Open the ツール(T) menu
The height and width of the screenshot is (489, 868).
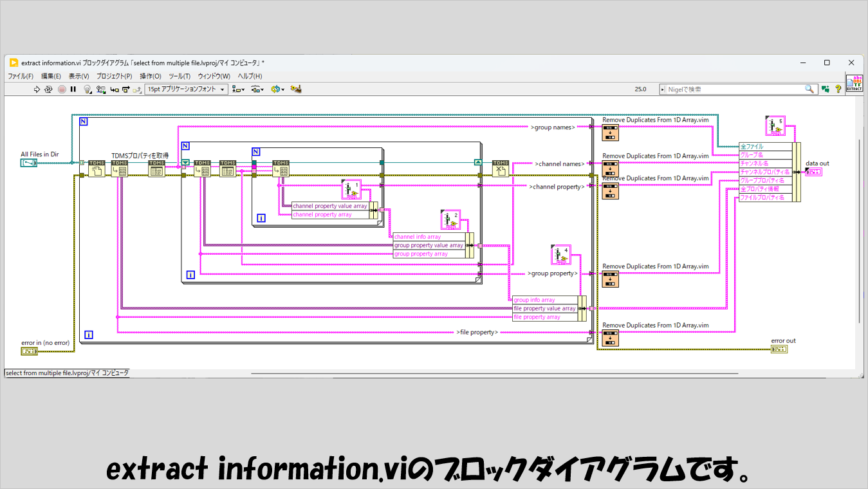(180, 76)
